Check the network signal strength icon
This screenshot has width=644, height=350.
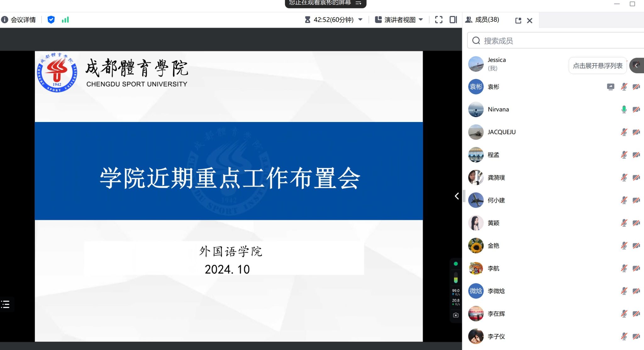point(65,20)
